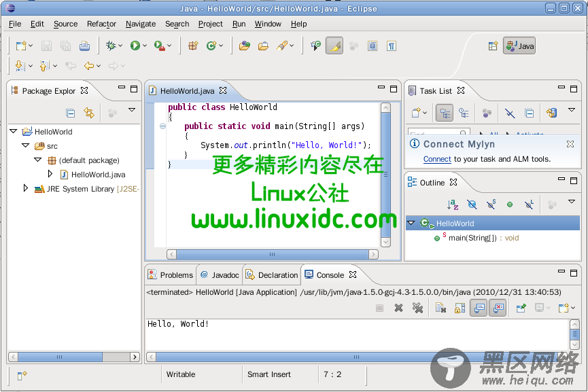Image resolution: width=588 pixels, height=392 pixels.
Task: Click the Open Perspective icon
Action: pyautogui.click(x=493, y=46)
